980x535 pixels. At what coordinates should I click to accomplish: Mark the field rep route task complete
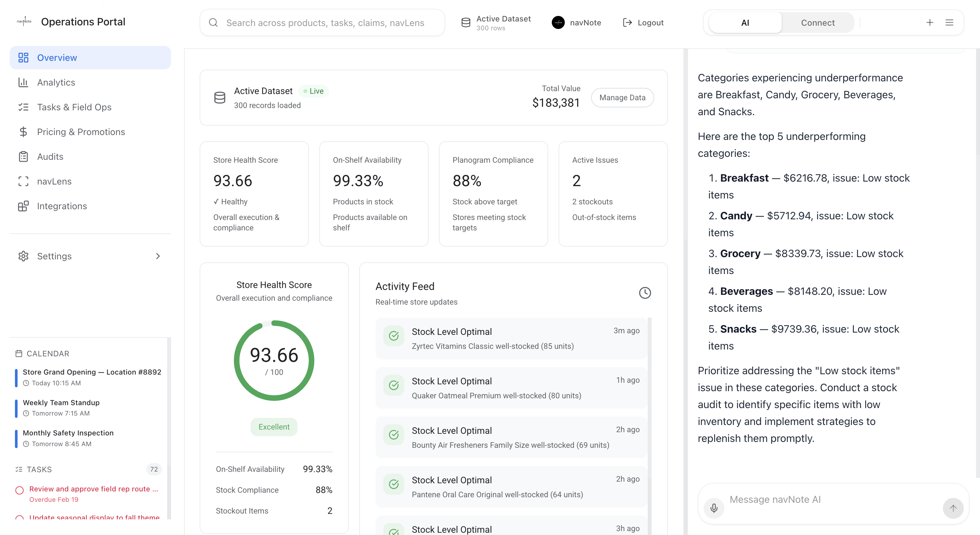[x=20, y=490]
